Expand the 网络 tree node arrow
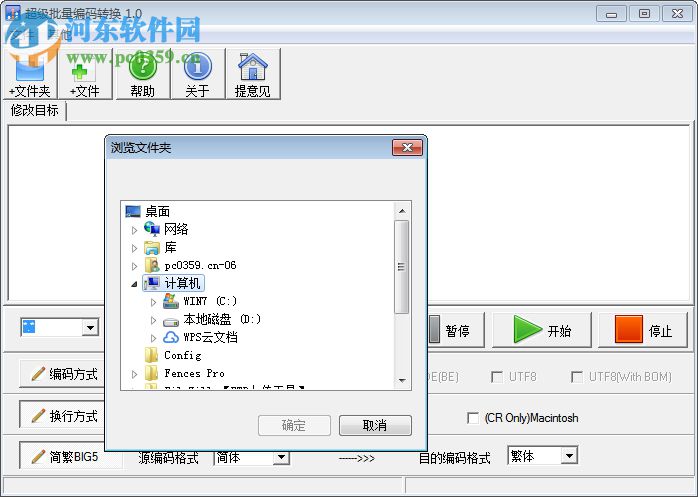The image size is (698, 497). (134, 230)
